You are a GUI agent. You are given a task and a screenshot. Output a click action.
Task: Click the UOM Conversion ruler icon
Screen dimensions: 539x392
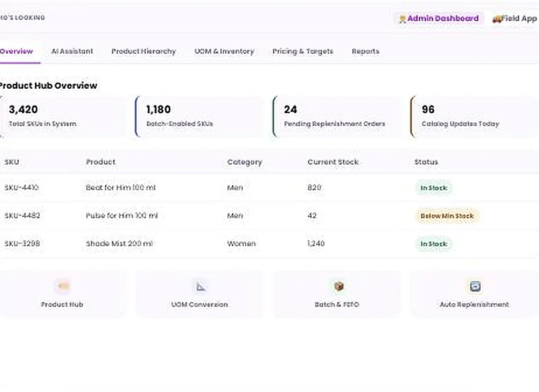(x=200, y=286)
